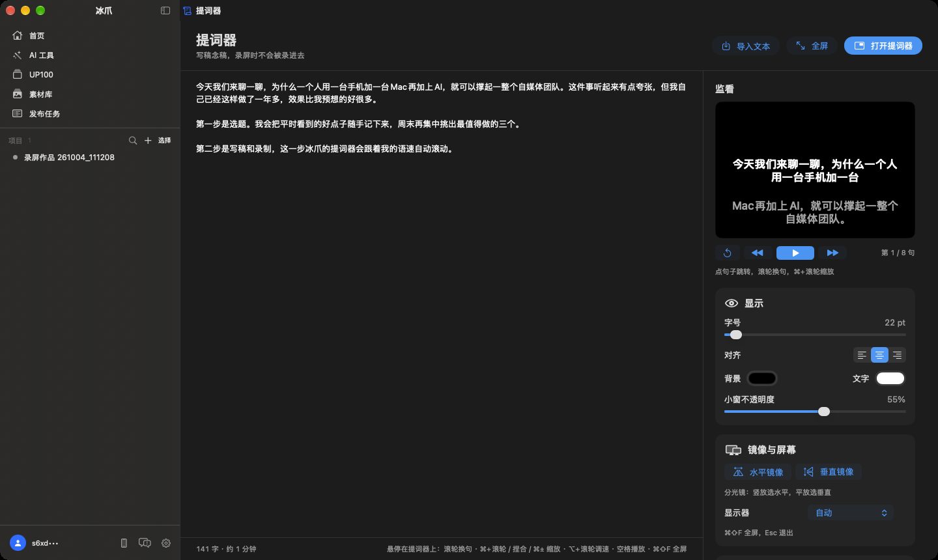938x560 pixels.
Task: Adjust 小窗不透明度 opacity slider
Action: pyautogui.click(x=815, y=412)
